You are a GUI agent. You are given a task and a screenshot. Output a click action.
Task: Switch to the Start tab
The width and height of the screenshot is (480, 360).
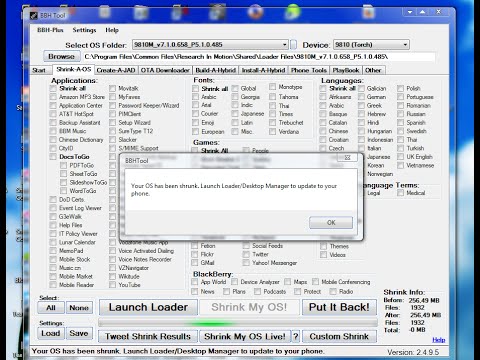pos(39,70)
